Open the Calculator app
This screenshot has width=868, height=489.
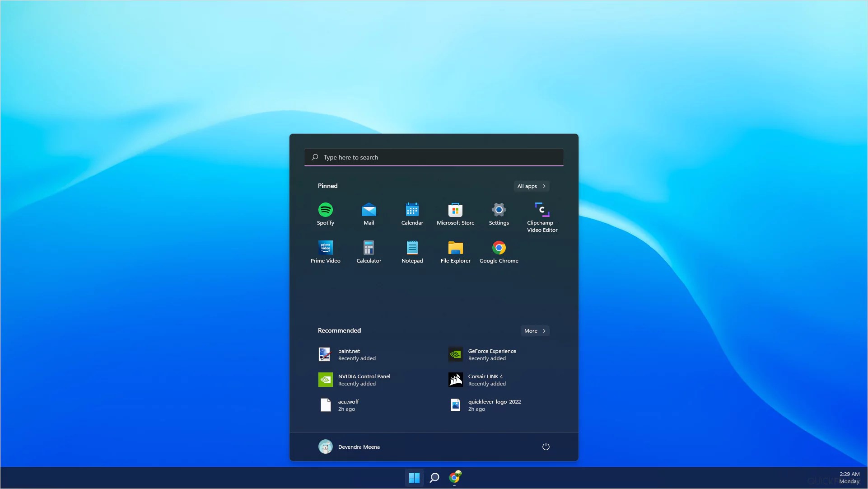[369, 252]
